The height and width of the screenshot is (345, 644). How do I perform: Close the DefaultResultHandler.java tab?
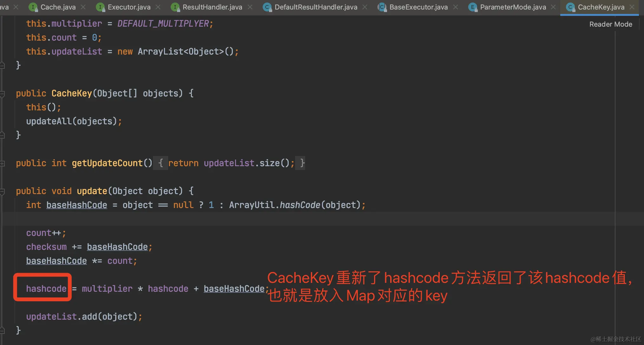pos(365,7)
